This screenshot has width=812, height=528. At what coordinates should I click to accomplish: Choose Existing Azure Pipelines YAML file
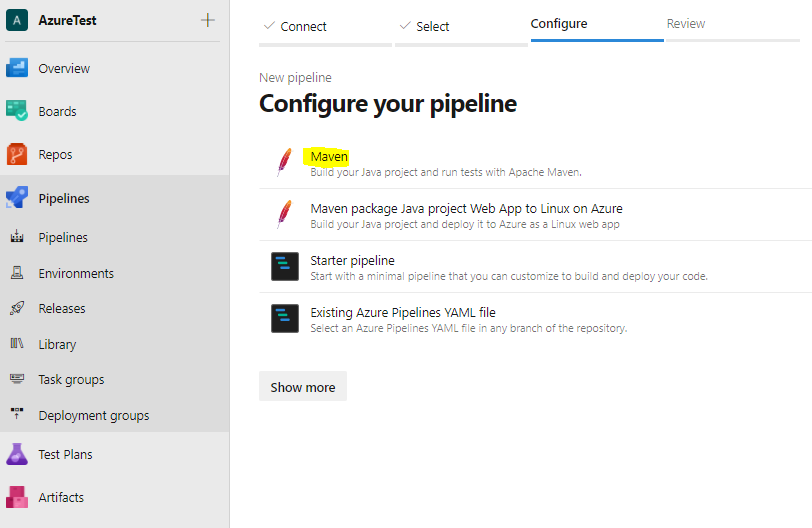pos(402,313)
